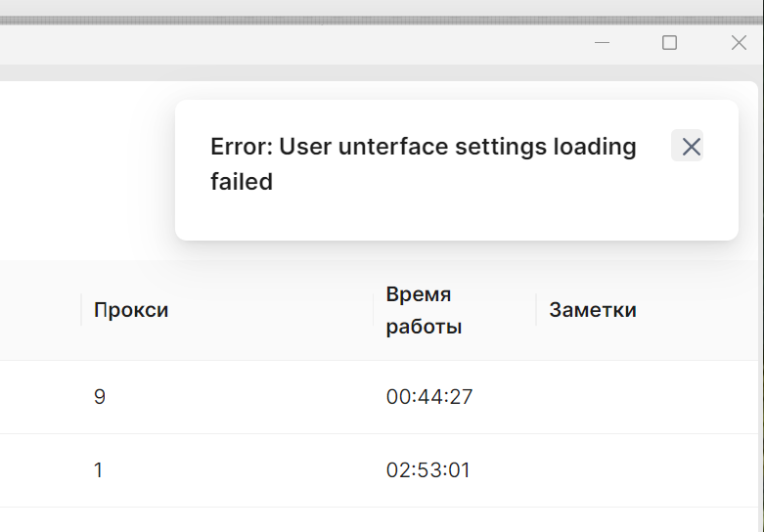The width and height of the screenshot is (764, 532).
Task: Click the proxy value 9 cell
Action: (99, 397)
